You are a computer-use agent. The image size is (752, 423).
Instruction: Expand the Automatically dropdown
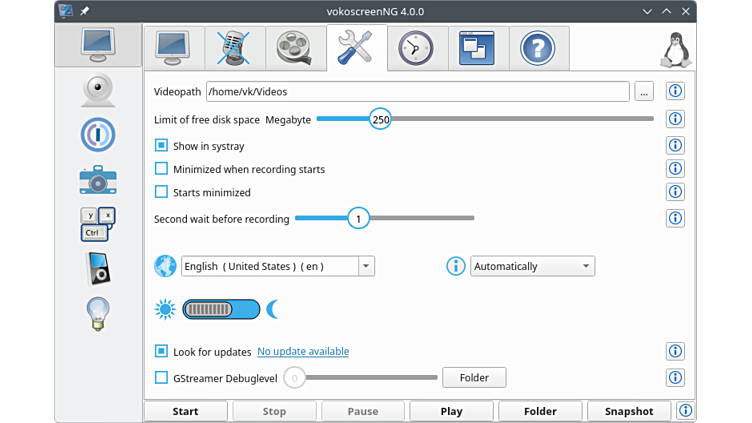pos(532,266)
